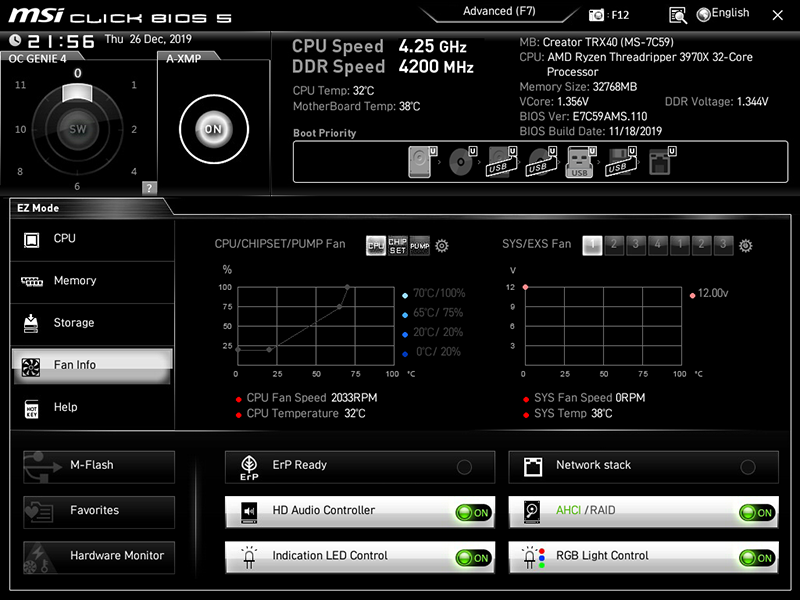The height and width of the screenshot is (600, 800).
Task: Toggle HD Audio Controller switch
Action: [x=473, y=512]
